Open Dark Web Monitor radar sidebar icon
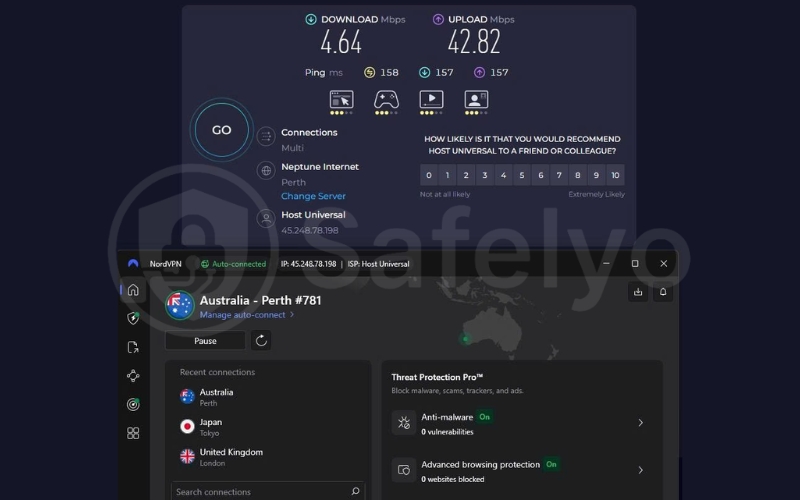Image resolution: width=800 pixels, height=500 pixels. click(x=133, y=404)
